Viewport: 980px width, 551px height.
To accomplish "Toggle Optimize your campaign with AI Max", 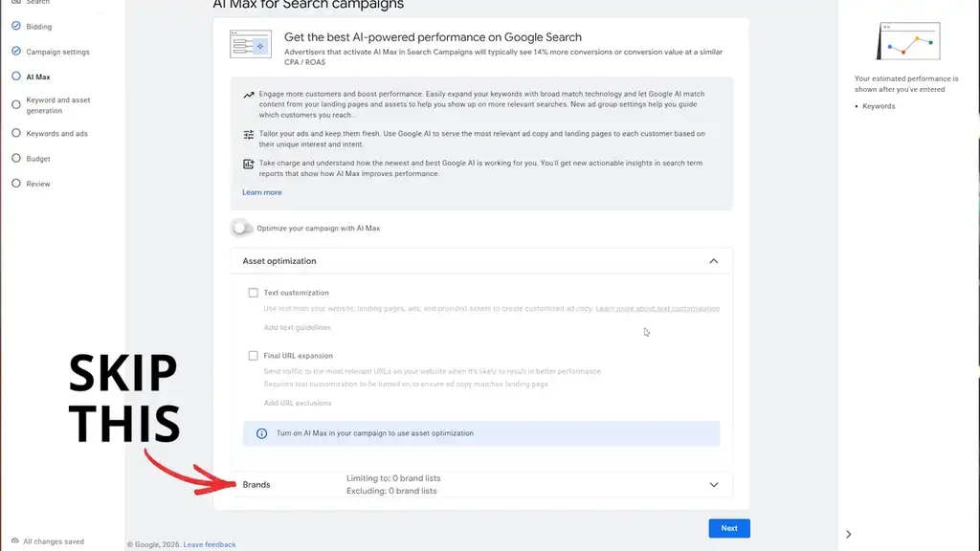I will [x=241, y=228].
